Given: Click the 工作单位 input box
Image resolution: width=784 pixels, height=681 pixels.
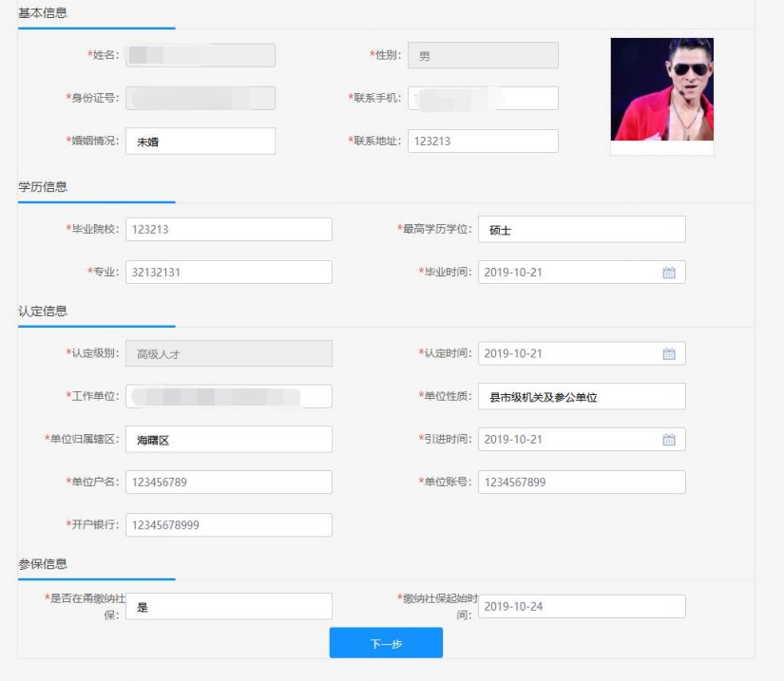Looking at the screenshot, I should click(x=229, y=397).
